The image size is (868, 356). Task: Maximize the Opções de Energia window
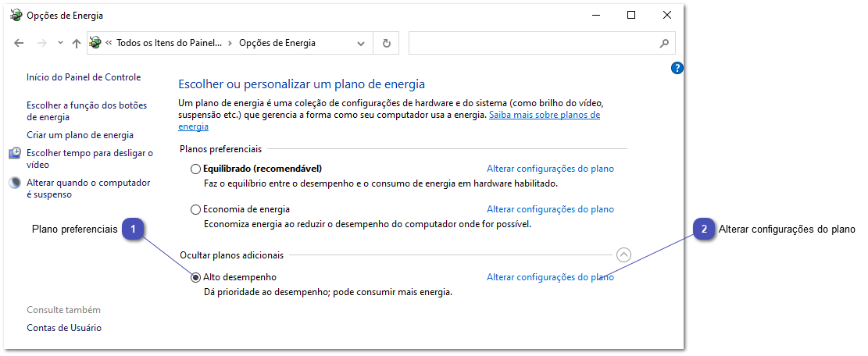pyautogui.click(x=631, y=16)
